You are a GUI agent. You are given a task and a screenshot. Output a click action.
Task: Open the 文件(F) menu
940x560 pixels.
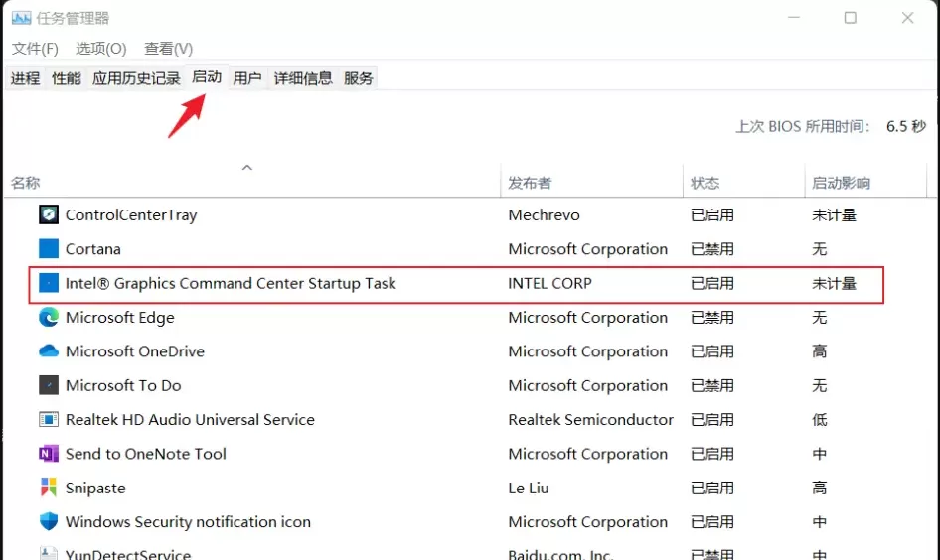tap(35, 49)
